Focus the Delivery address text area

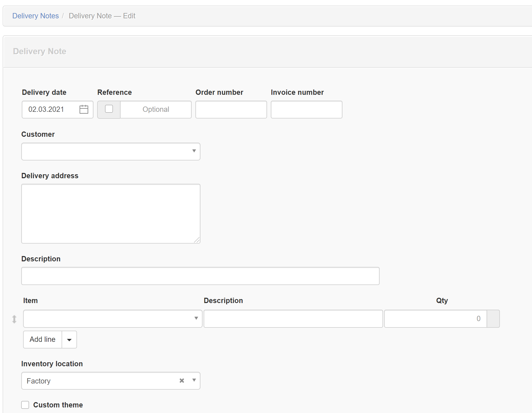coord(111,214)
